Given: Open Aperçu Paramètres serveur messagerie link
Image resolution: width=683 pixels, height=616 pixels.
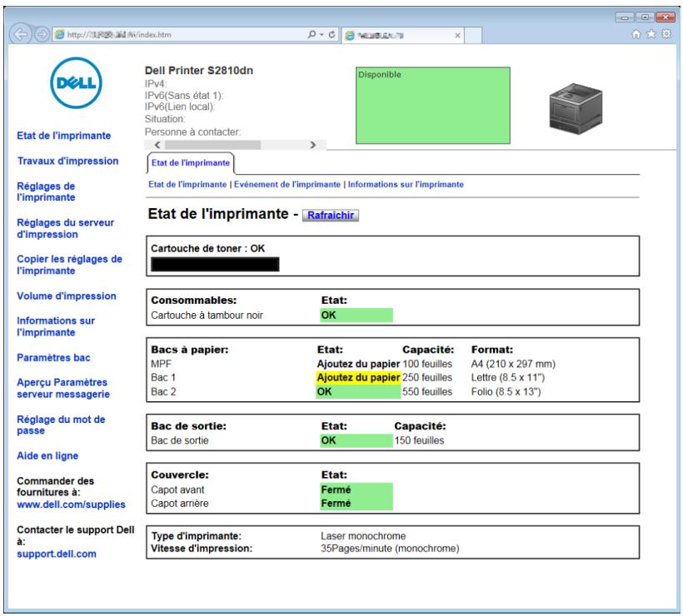Looking at the screenshot, I should (63, 388).
